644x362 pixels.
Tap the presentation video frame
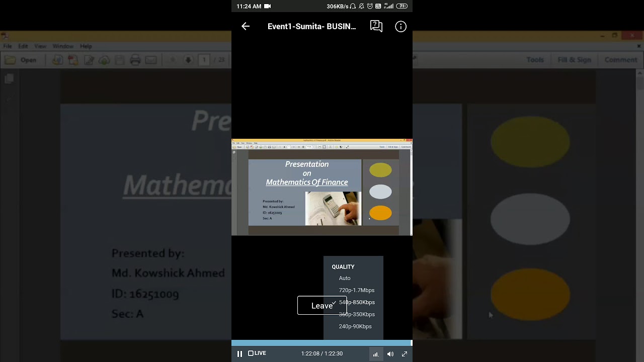[x=322, y=187]
